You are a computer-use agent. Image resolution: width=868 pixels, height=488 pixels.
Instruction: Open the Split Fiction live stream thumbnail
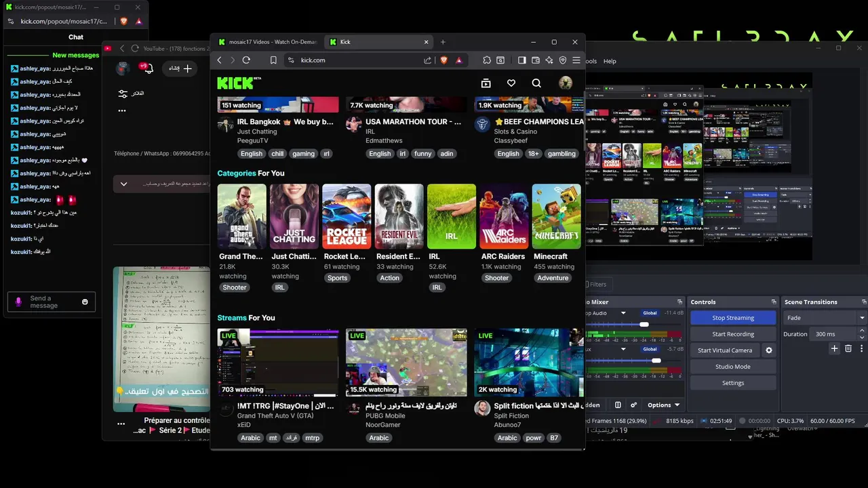(529, 363)
